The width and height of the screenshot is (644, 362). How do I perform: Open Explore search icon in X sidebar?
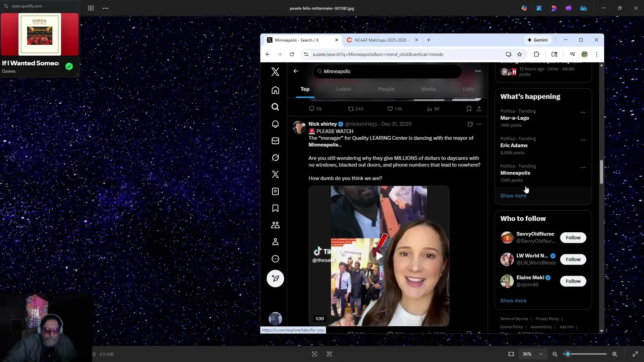click(x=275, y=107)
